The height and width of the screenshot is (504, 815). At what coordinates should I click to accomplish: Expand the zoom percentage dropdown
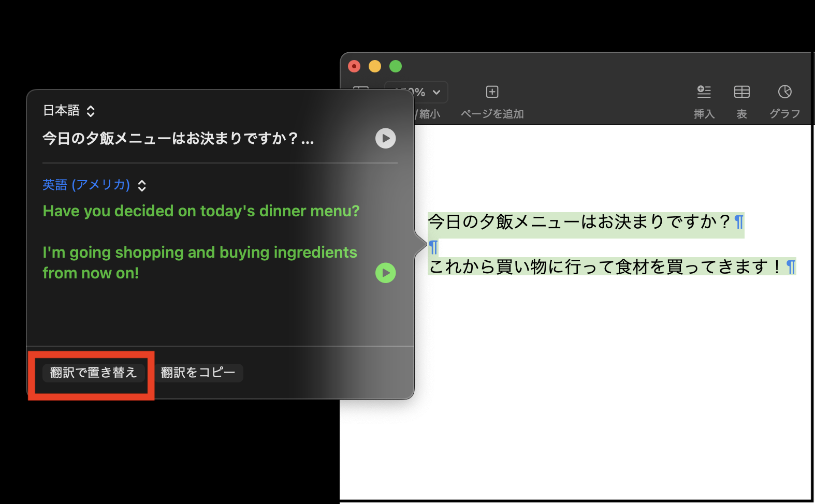pos(435,93)
